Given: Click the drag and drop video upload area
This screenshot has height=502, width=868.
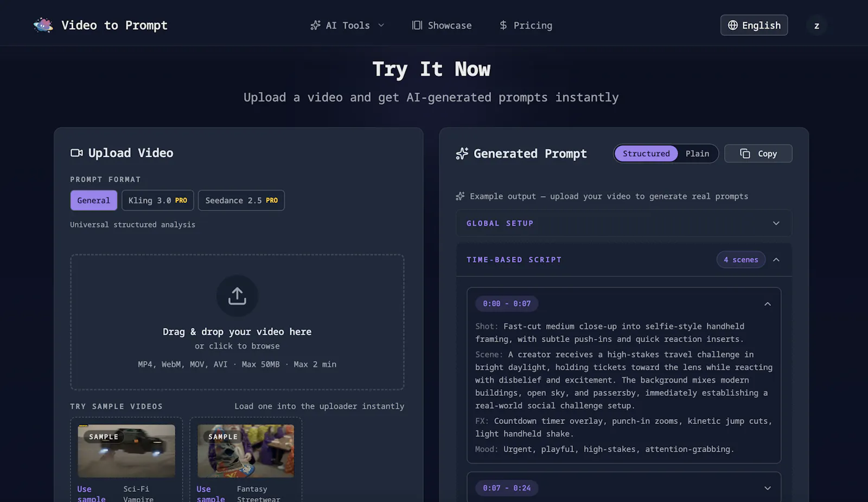Looking at the screenshot, I should (237, 322).
